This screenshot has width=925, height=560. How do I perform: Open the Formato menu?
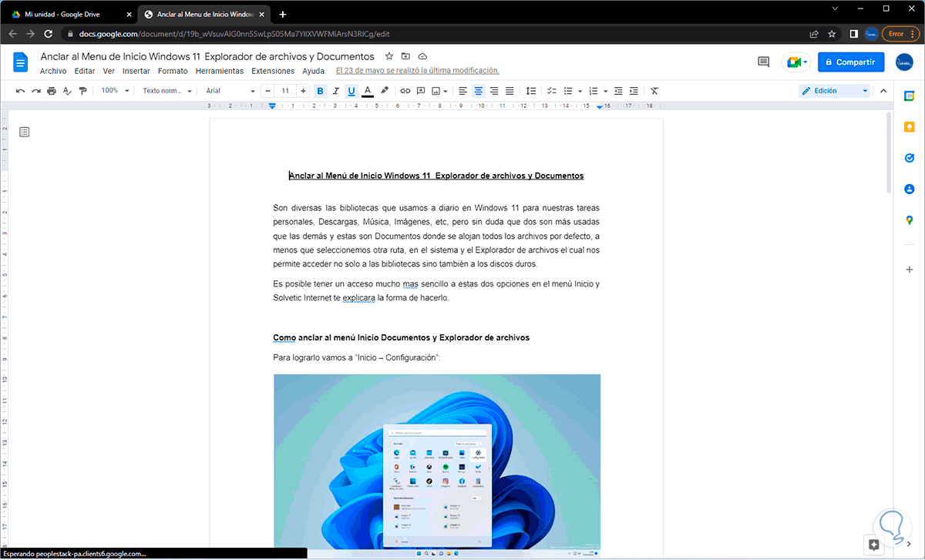coord(173,71)
